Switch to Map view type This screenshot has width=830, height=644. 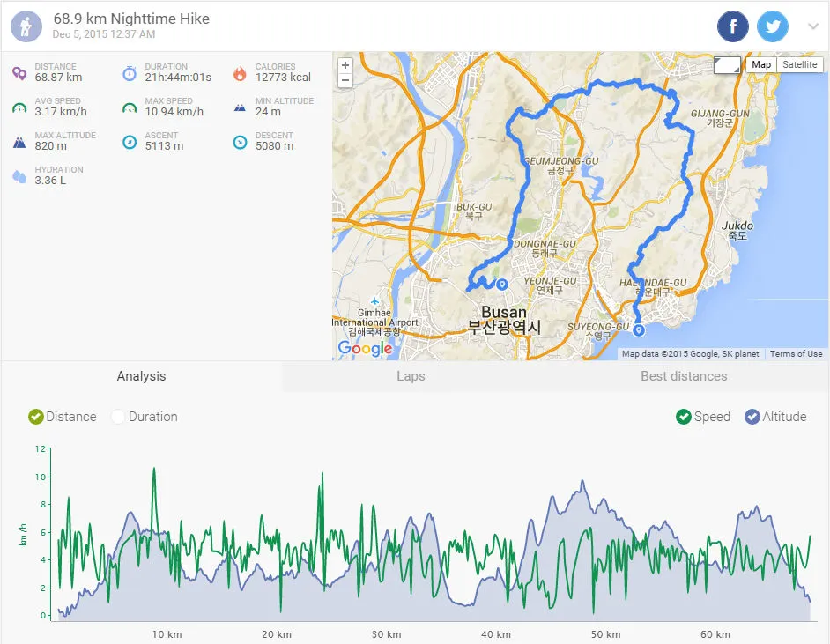click(x=760, y=64)
